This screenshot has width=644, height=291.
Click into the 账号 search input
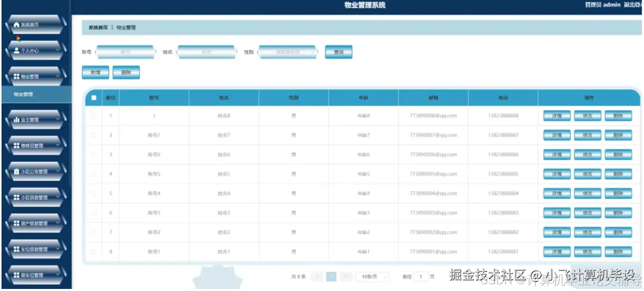[125, 52]
